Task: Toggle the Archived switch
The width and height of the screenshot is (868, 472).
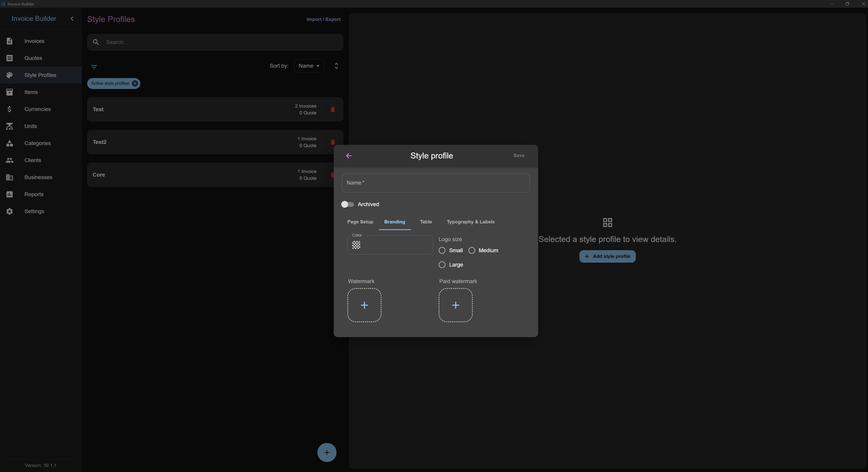Action: [347, 205]
